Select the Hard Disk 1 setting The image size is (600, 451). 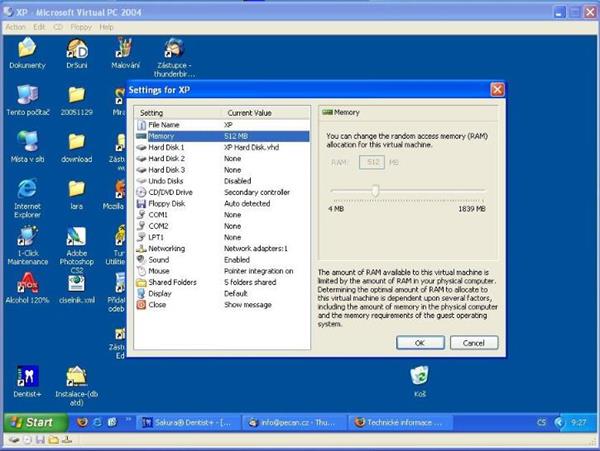(222, 147)
